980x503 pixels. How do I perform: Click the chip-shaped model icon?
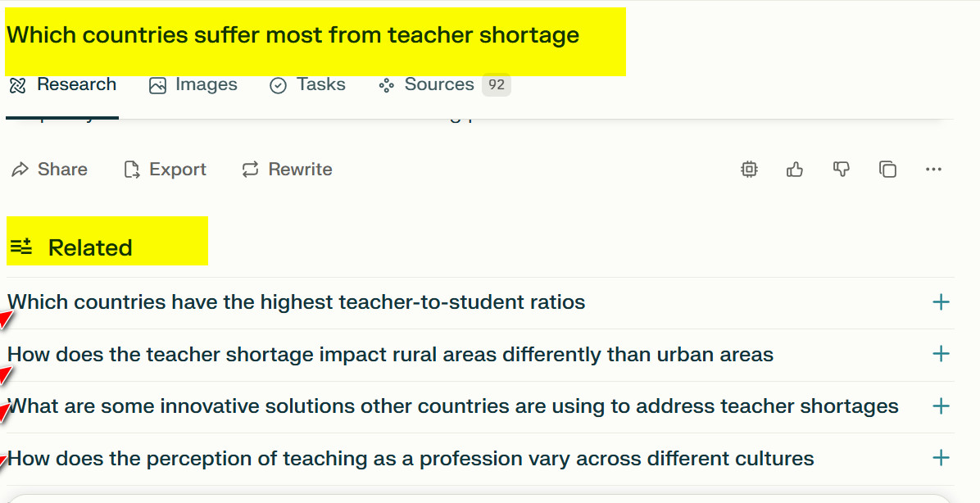[x=749, y=170]
